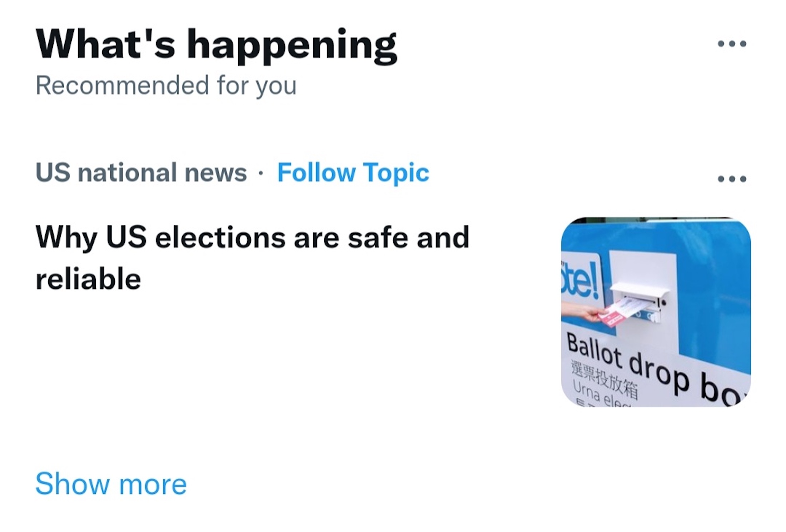The height and width of the screenshot is (532, 786).
Task: Click the Recommended for you subtitle
Action: (166, 86)
